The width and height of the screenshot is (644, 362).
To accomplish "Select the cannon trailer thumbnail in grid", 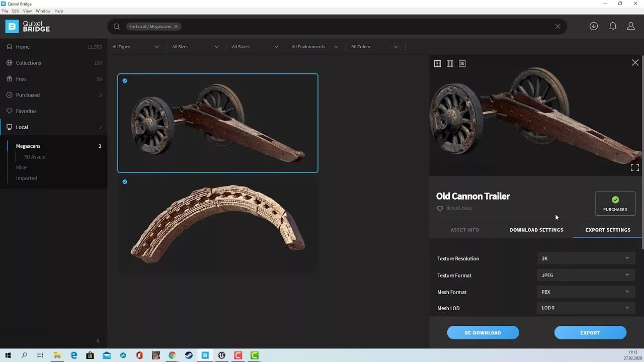I will pyautogui.click(x=218, y=123).
